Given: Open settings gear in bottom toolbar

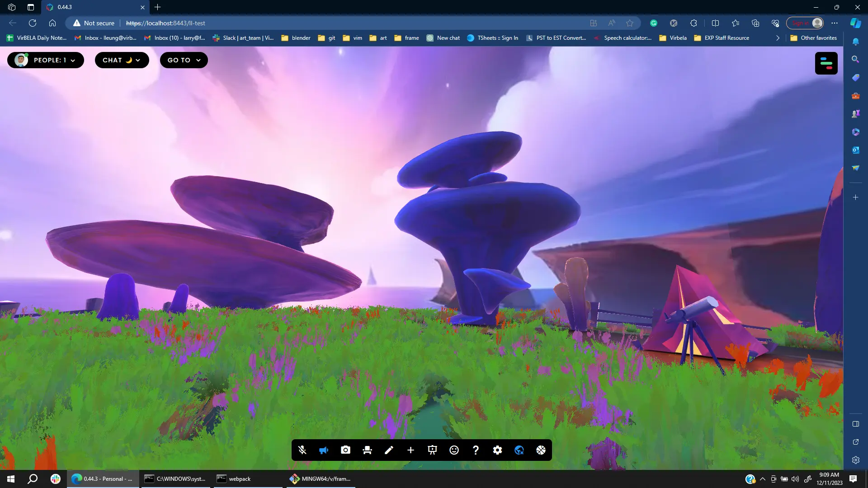Looking at the screenshot, I should pos(497,450).
